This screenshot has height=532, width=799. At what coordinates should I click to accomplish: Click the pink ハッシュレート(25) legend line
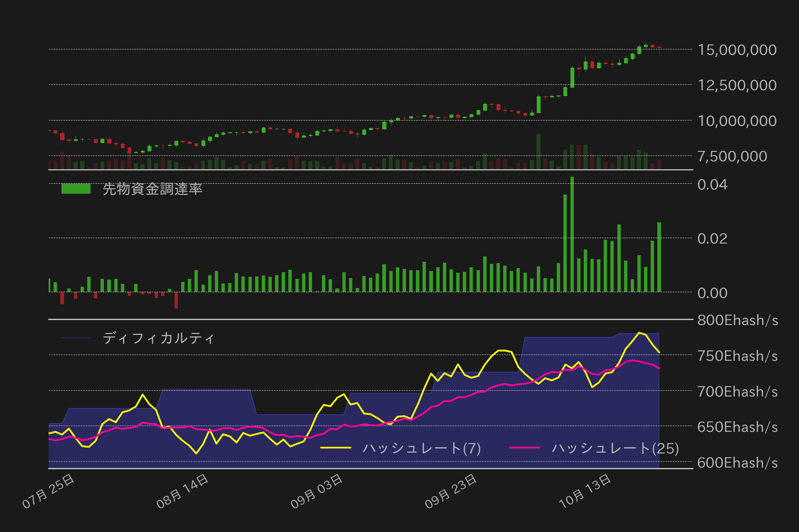tap(525, 448)
